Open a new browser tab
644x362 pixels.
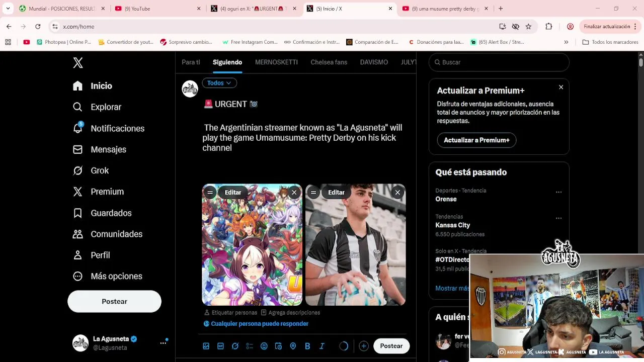(501, 9)
